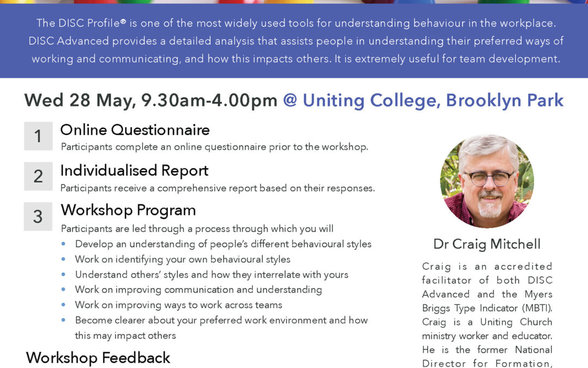Click the Dr Craig Mitchell portrait photo

pos(487,182)
